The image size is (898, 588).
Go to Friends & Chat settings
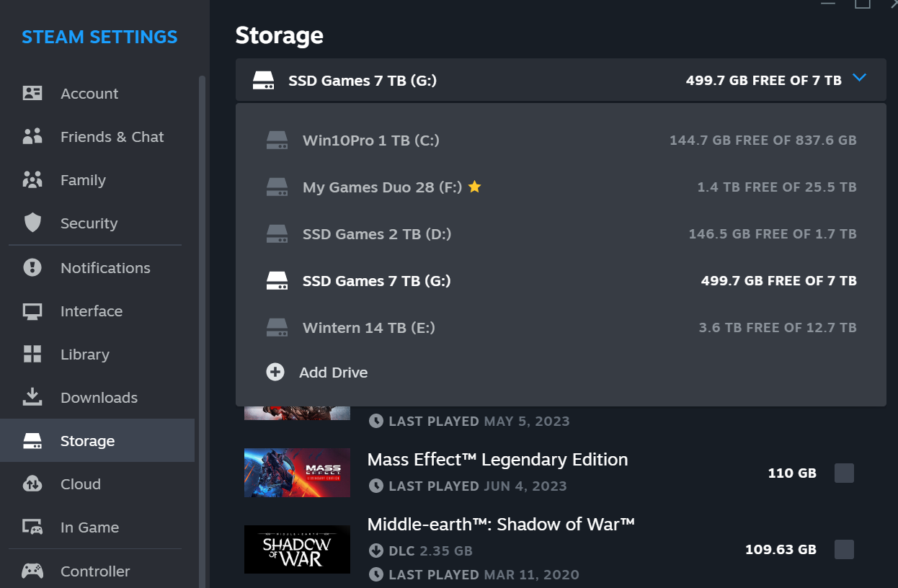coord(97,137)
